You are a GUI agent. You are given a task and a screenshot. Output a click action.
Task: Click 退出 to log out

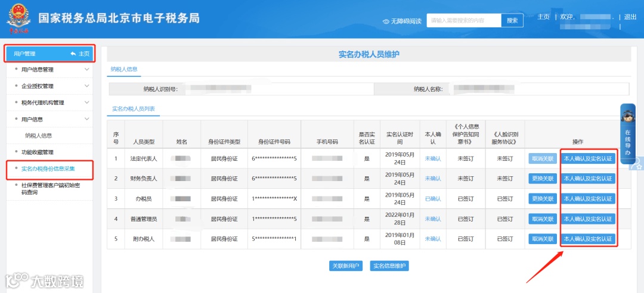point(630,17)
